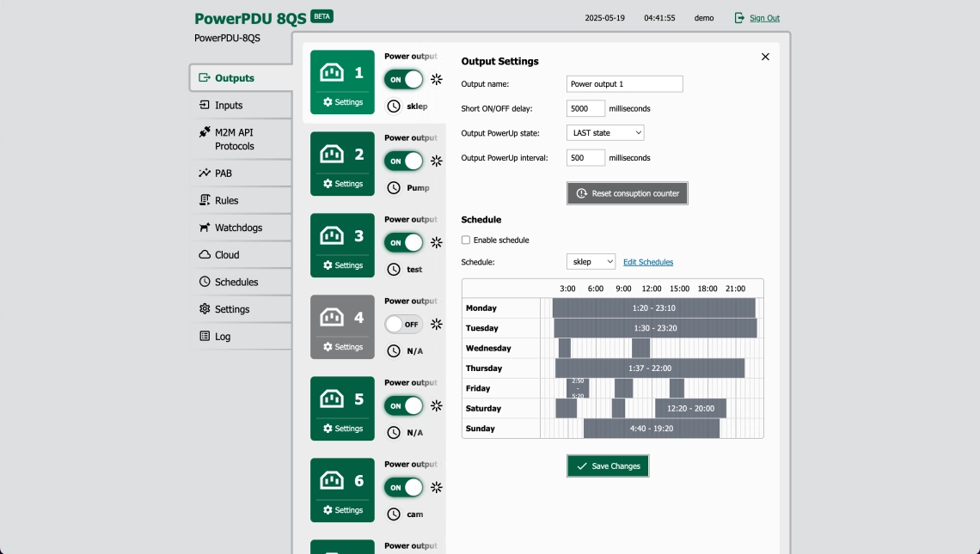Click the restart icon beside output 4 toggle
The height and width of the screenshot is (554, 980).
[437, 325]
